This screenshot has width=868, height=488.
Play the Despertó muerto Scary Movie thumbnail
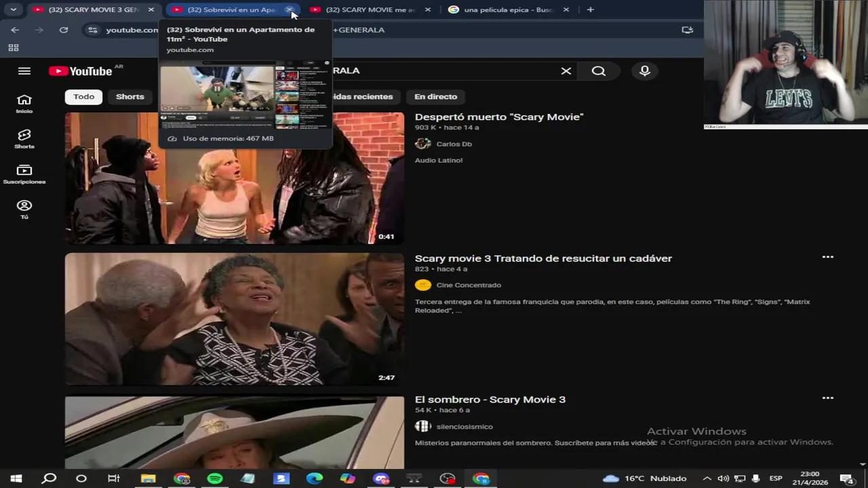(235, 178)
